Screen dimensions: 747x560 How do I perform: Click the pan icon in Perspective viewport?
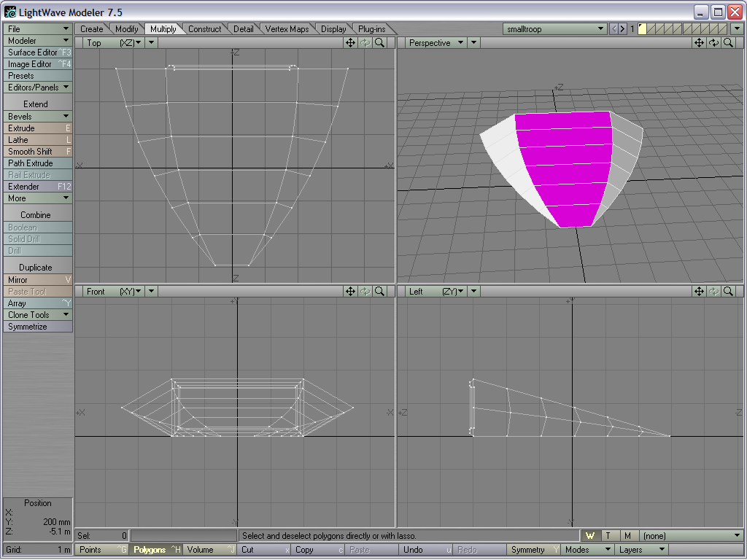pos(699,43)
